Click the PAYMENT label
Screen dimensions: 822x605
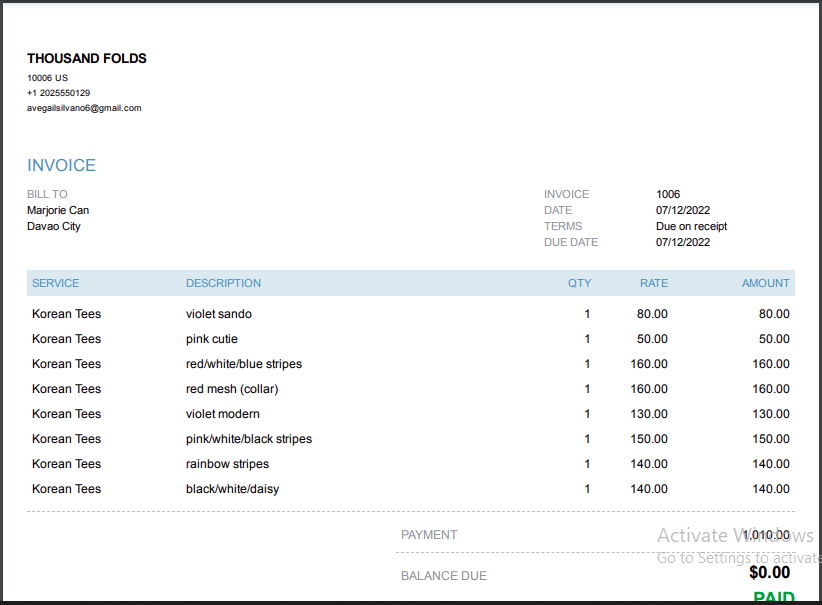(x=429, y=535)
